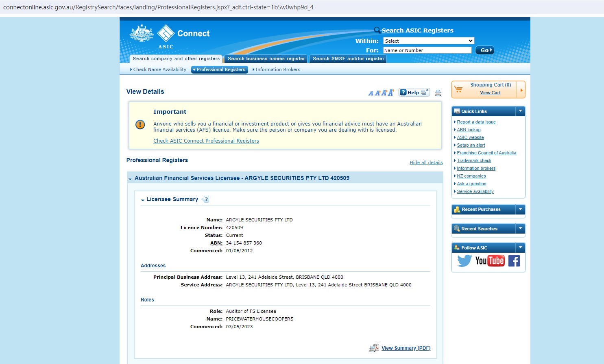Set text to the smallest font size
Image resolution: width=604 pixels, height=364 pixels.
pyautogui.click(x=371, y=93)
